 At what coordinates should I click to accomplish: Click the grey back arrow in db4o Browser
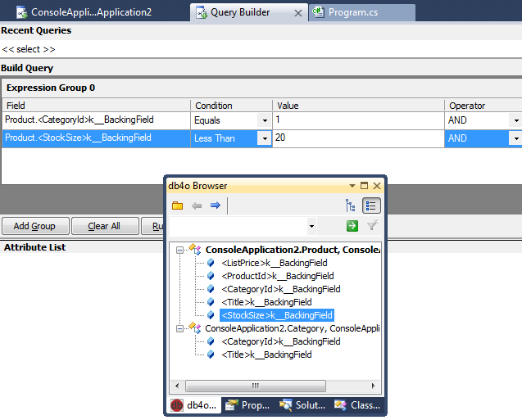[x=197, y=205]
